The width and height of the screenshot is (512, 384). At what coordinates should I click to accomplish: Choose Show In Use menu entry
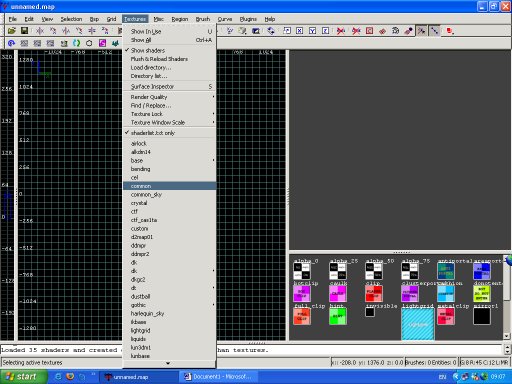170,31
